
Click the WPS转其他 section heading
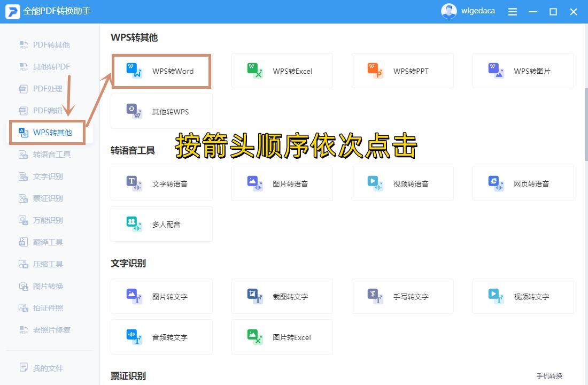click(x=134, y=37)
